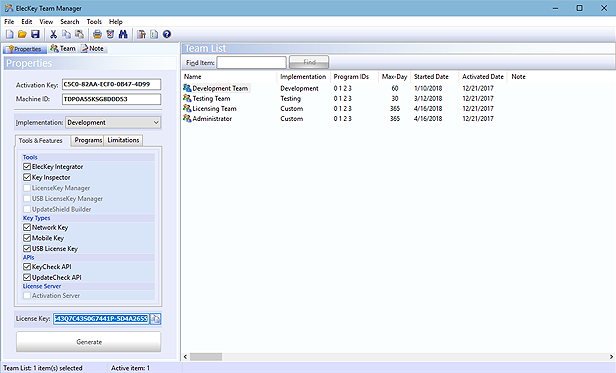Toggle the LicenseKey Manager checkbox
The image size is (616, 373).
tap(27, 188)
